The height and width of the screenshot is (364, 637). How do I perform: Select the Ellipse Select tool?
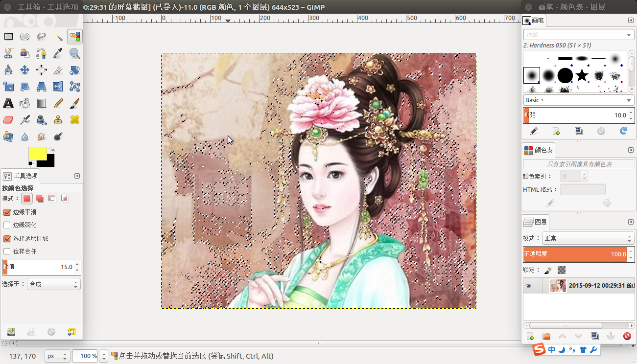25,37
